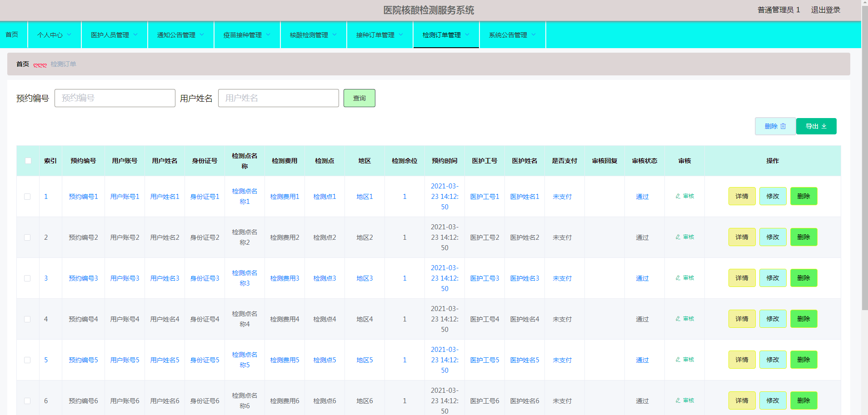Select the checkbox for row 4
This screenshot has height=415, width=868.
[x=27, y=319]
